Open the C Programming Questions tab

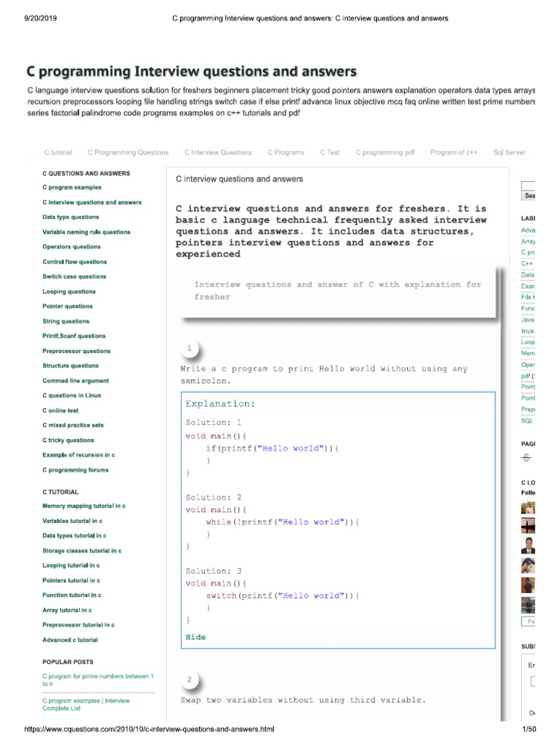click(x=128, y=152)
